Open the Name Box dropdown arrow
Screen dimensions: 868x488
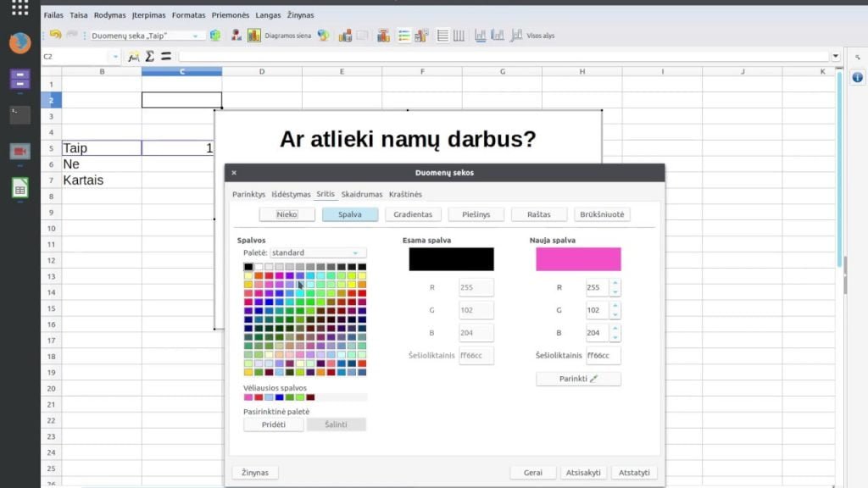coord(115,57)
